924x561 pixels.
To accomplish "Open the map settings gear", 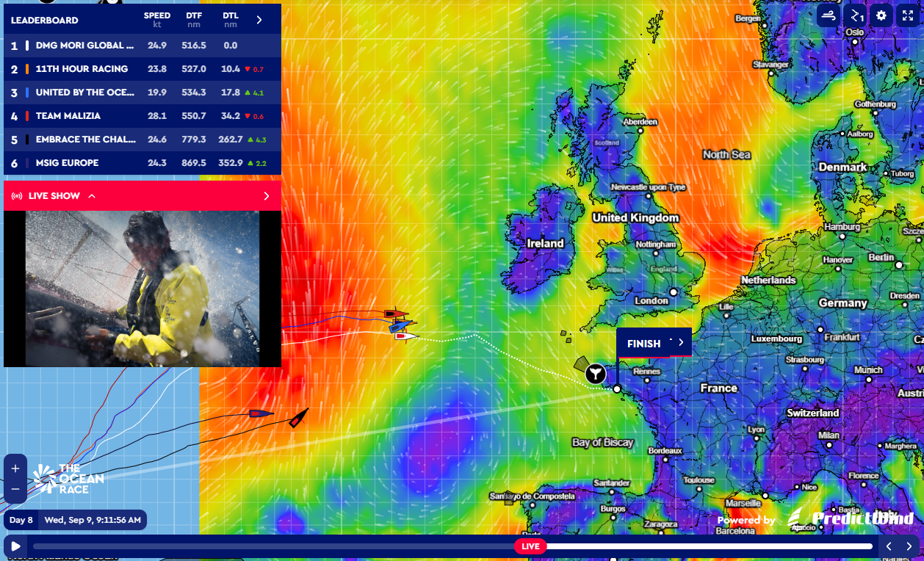I will (x=881, y=15).
